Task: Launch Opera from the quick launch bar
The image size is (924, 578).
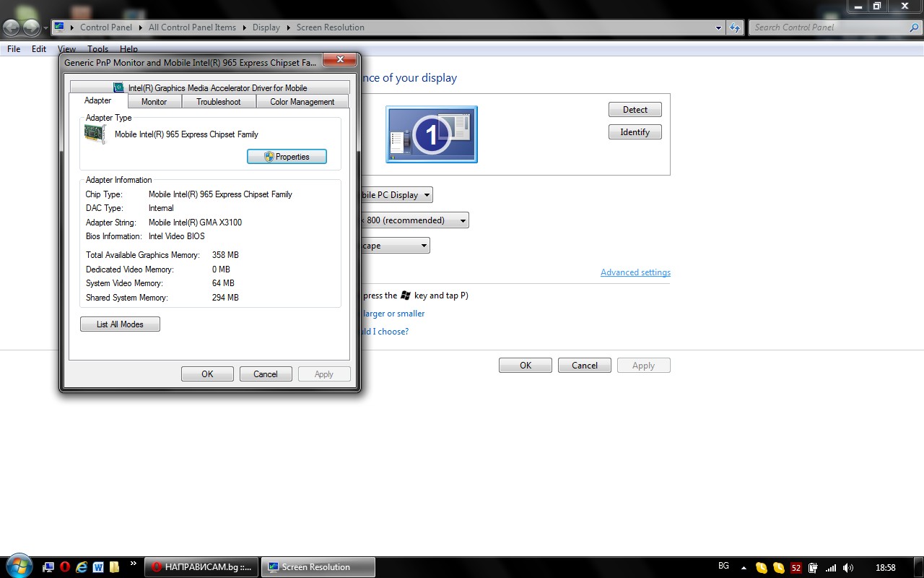Action: [x=66, y=567]
